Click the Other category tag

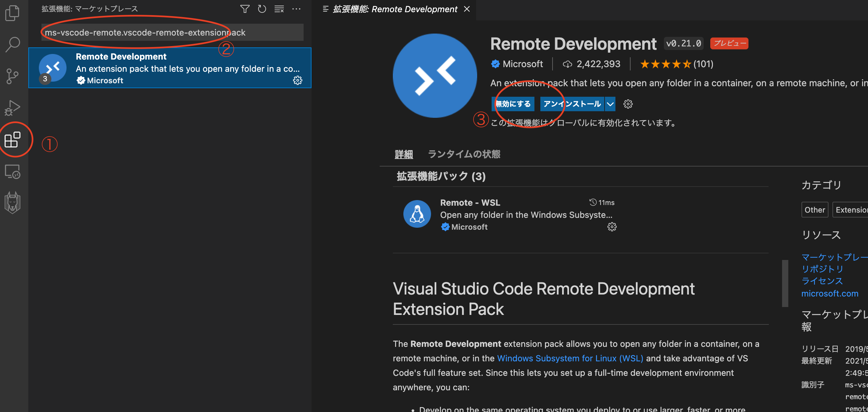(x=814, y=210)
